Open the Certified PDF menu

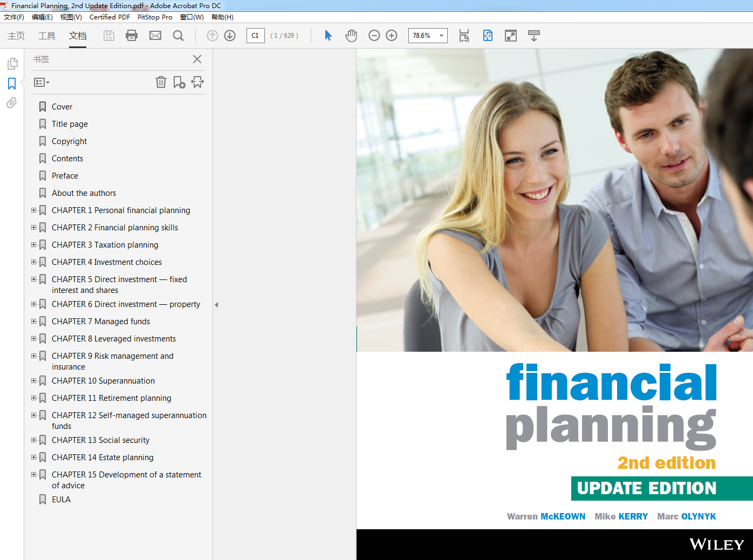(x=109, y=17)
